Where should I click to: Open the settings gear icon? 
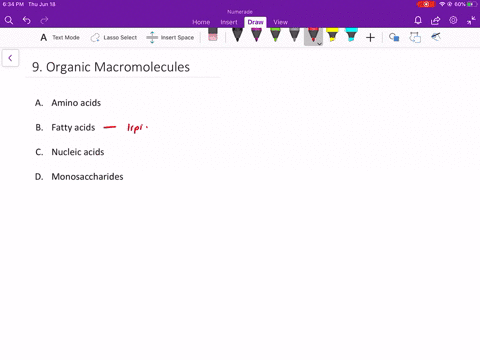[x=453, y=20]
